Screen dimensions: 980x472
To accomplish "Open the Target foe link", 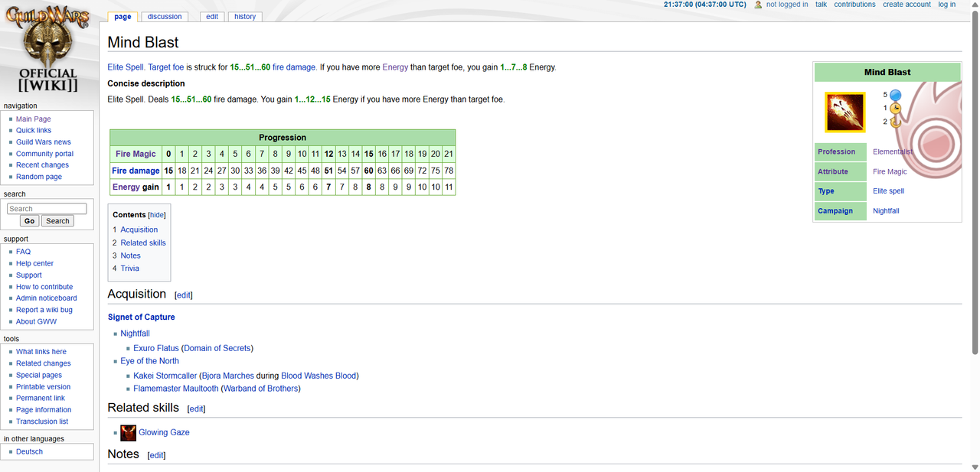I will (x=166, y=67).
